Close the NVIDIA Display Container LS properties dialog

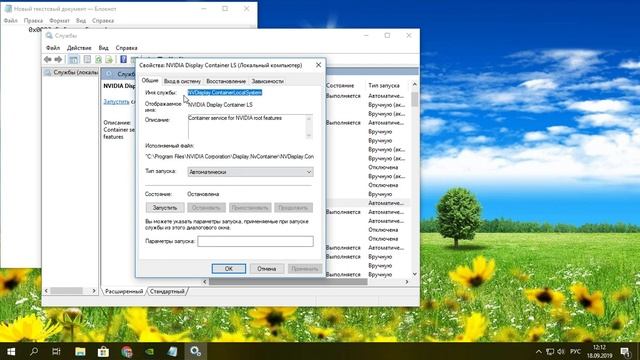pos(318,65)
